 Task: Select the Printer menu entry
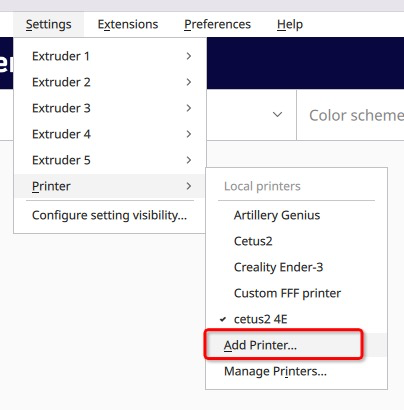click(x=110, y=186)
